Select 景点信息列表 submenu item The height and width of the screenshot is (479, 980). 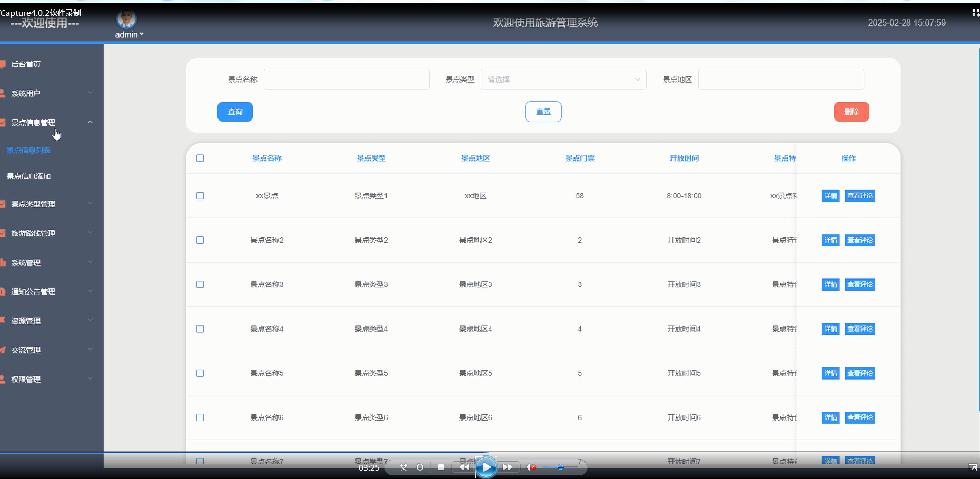click(x=28, y=151)
